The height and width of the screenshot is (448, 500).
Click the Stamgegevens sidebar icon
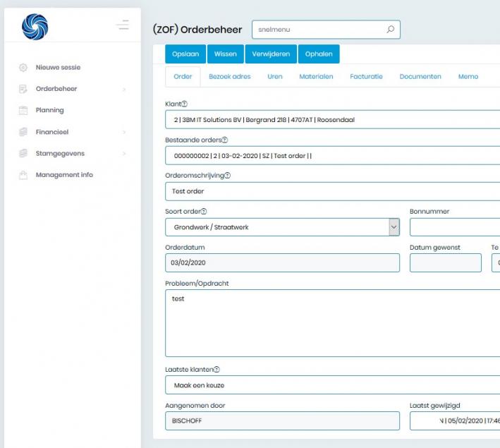click(x=23, y=154)
